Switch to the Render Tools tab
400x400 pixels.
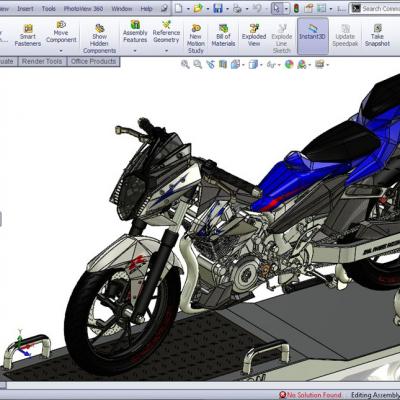tap(42, 61)
